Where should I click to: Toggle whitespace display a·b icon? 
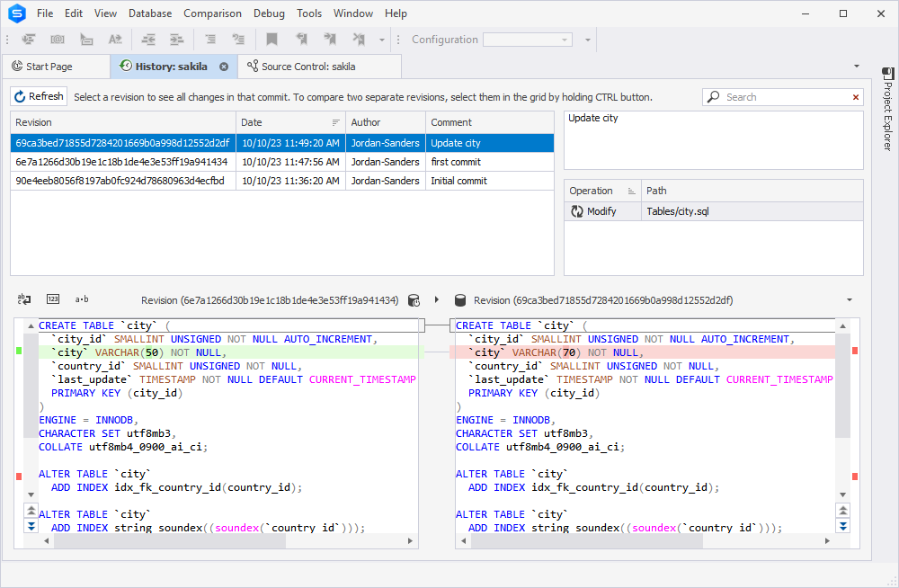click(82, 298)
